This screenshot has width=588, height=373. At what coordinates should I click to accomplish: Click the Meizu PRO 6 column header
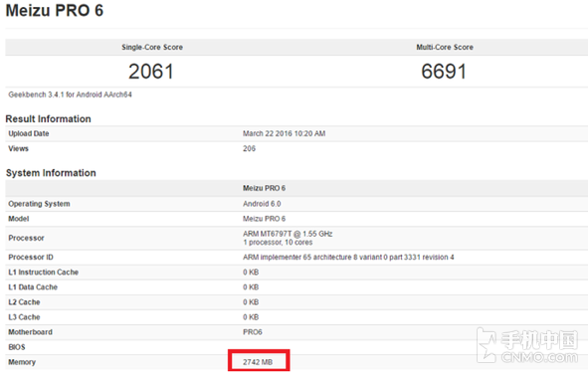point(264,188)
